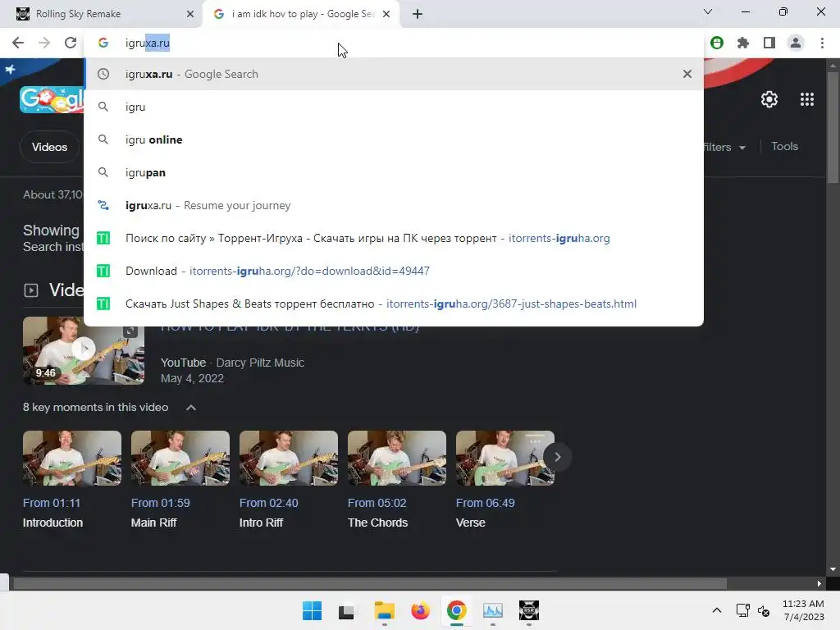Open the green VPN extension icon

pos(717,43)
